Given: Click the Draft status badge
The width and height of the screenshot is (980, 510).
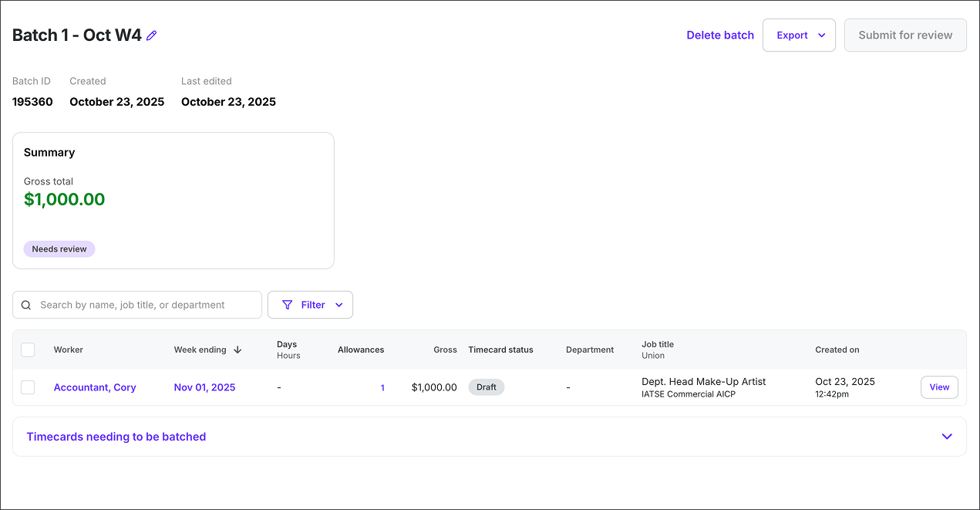Looking at the screenshot, I should click(x=487, y=387).
